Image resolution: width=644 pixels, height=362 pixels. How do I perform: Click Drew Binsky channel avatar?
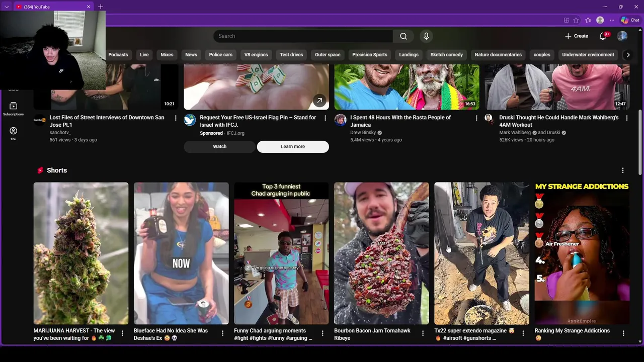tap(341, 120)
